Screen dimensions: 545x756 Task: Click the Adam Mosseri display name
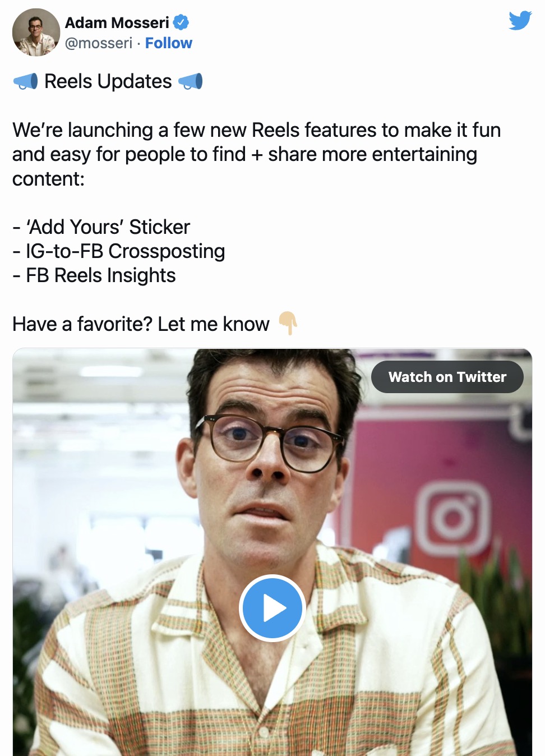[x=117, y=22]
